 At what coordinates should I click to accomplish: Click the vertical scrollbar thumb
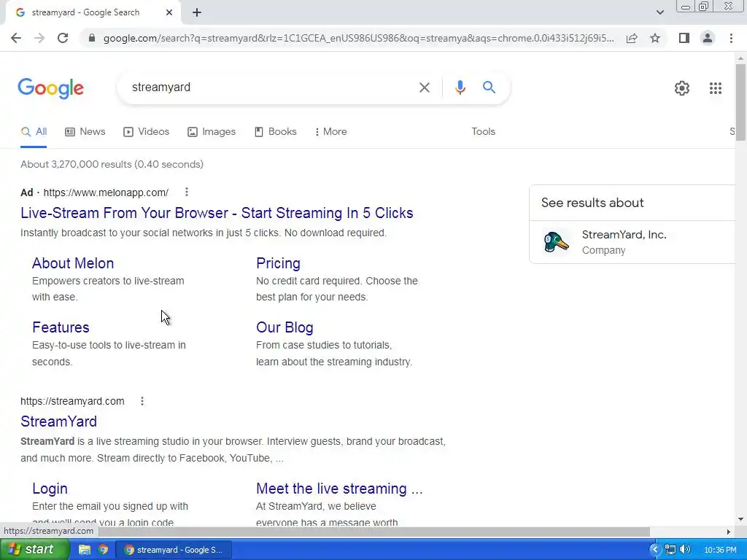click(x=740, y=102)
